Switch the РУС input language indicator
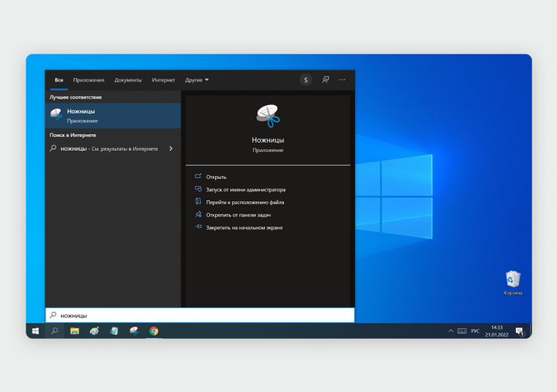Viewport: 557px width, 392px height. 475,331
